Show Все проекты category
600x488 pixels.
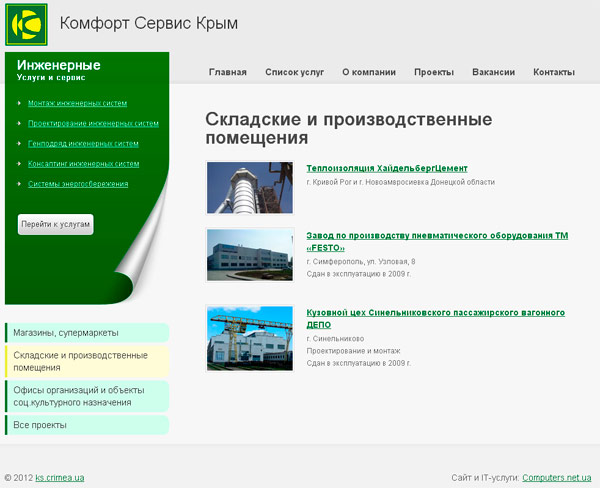(40, 425)
